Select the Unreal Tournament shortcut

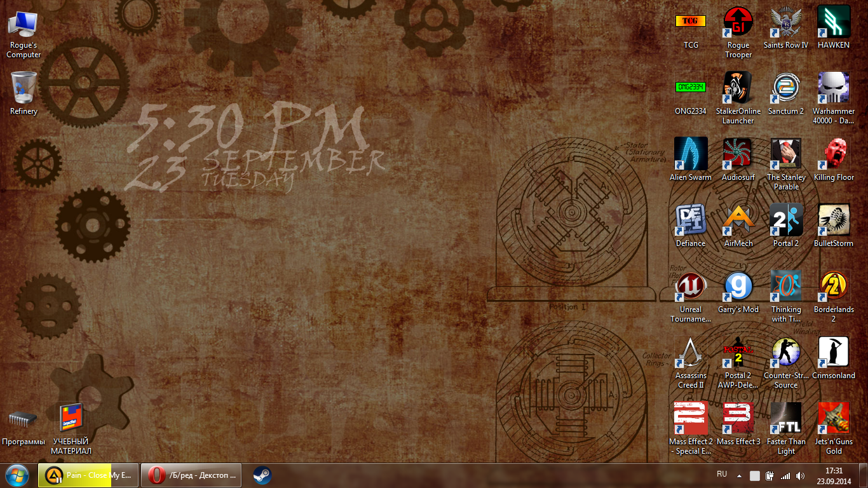pyautogui.click(x=691, y=297)
